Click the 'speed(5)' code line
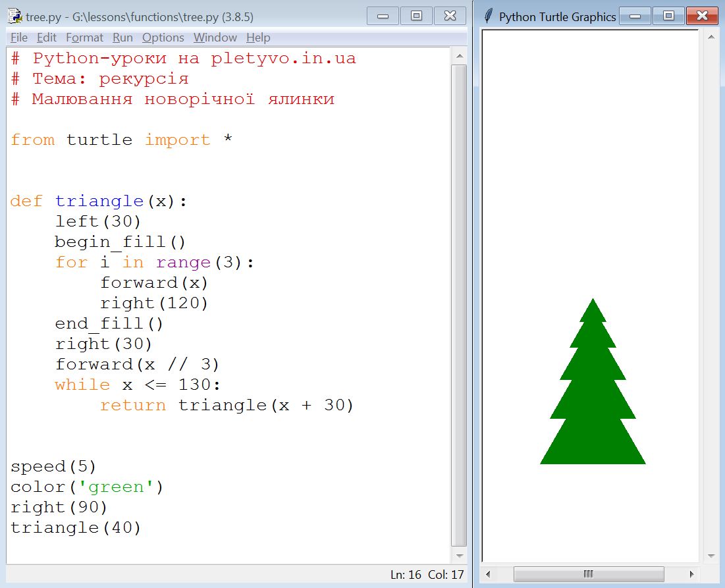Screen dimensions: 725x588 pos(53,466)
